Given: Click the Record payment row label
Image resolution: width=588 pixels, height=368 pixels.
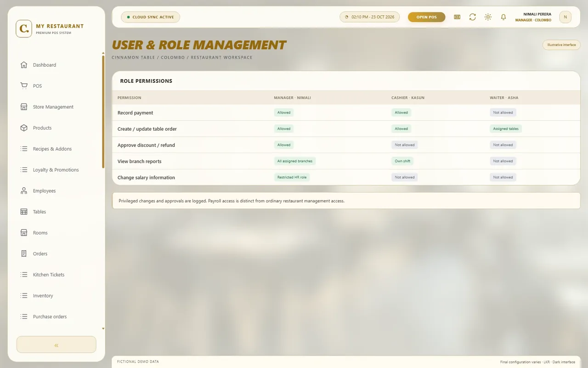Looking at the screenshot, I should click(x=136, y=113).
